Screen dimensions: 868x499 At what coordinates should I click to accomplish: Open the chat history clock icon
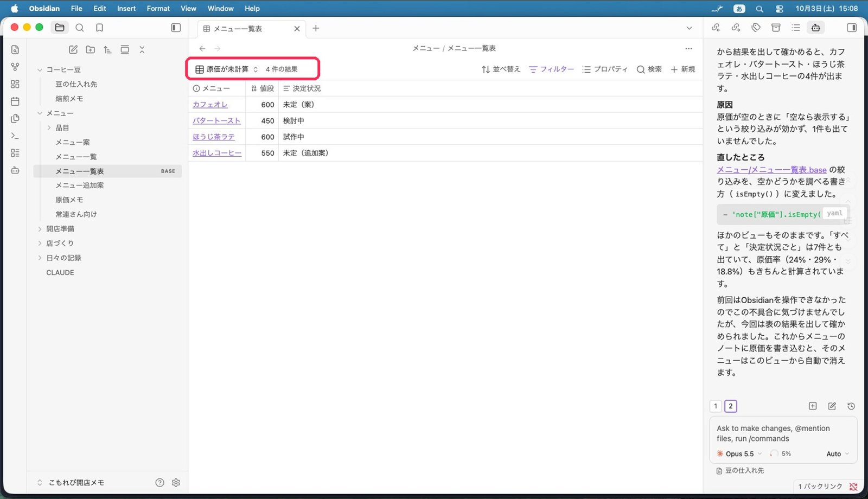click(851, 406)
